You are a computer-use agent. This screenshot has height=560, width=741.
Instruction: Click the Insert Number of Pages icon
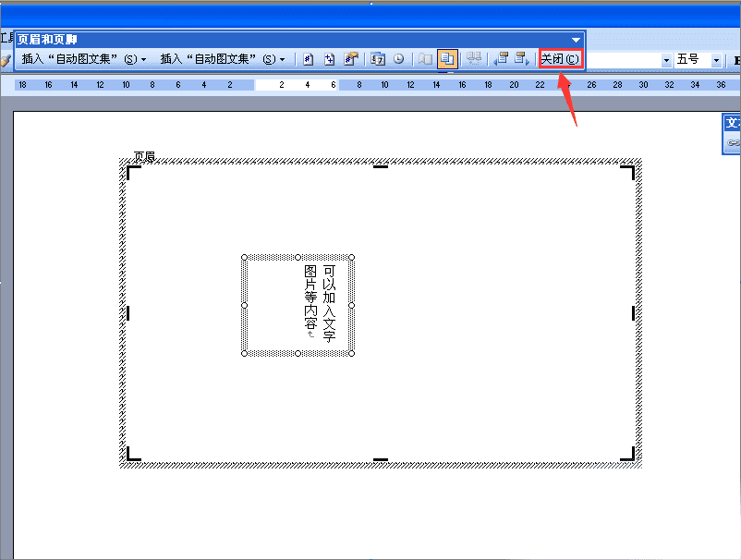tap(330, 59)
